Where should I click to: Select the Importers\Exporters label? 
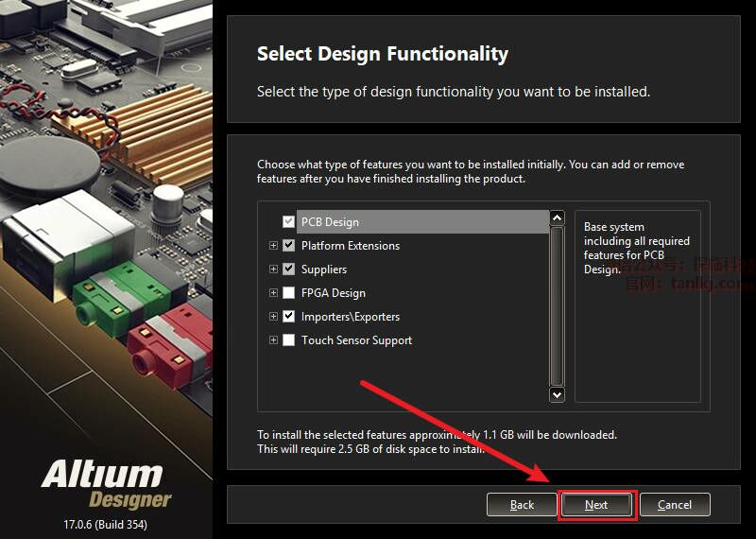pos(351,317)
